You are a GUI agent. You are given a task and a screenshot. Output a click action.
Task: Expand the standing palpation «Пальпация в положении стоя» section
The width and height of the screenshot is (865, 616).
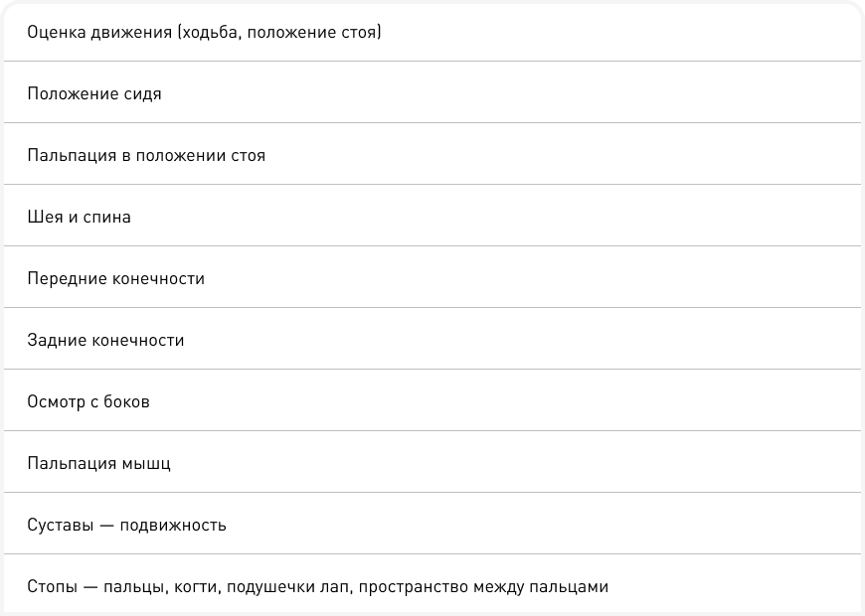pos(146,156)
